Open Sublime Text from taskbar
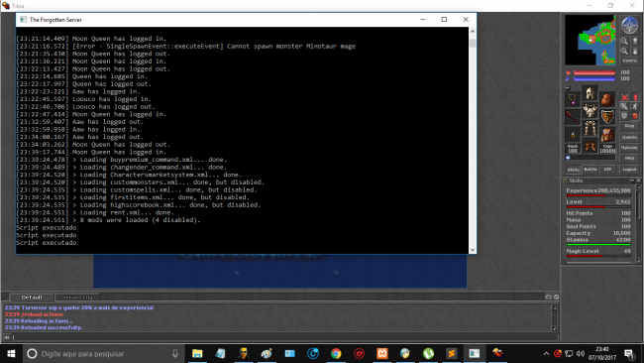The height and width of the screenshot is (363, 644). click(x=452, y=353)
